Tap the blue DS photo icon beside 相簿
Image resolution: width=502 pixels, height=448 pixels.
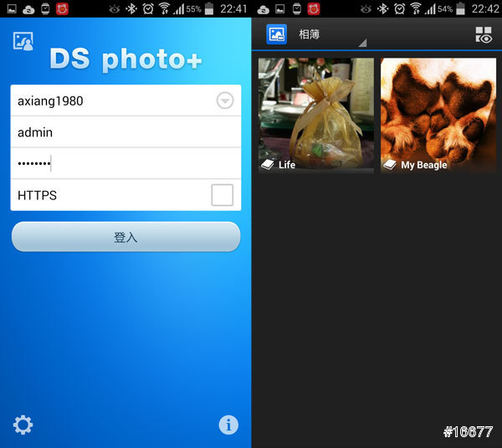tap(276, 34)
